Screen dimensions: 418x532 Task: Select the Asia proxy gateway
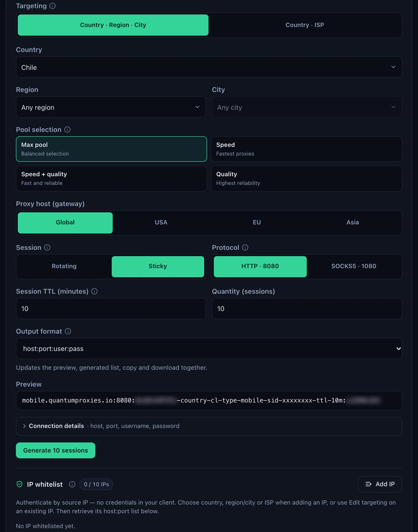353,223
